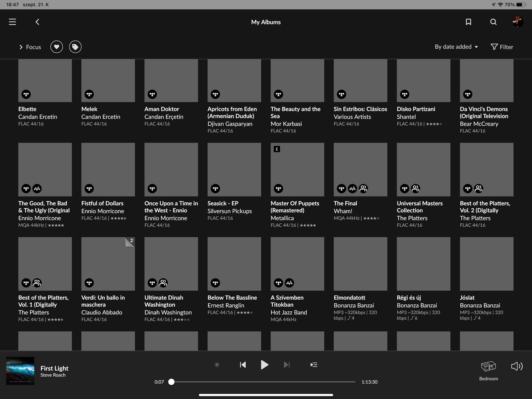Click the Tidal badge on Seasick - EP
The width and height of the screenshot is (532, 399).
215,189
